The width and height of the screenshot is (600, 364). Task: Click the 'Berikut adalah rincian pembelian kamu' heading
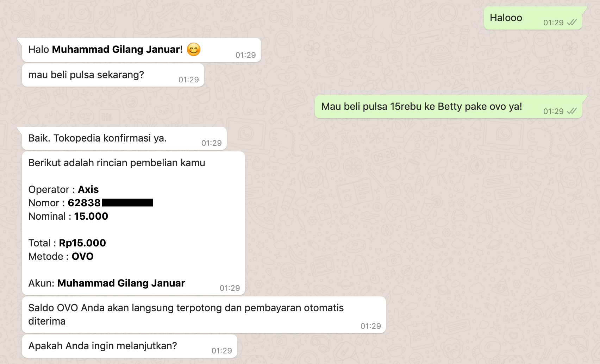(117, 163)
